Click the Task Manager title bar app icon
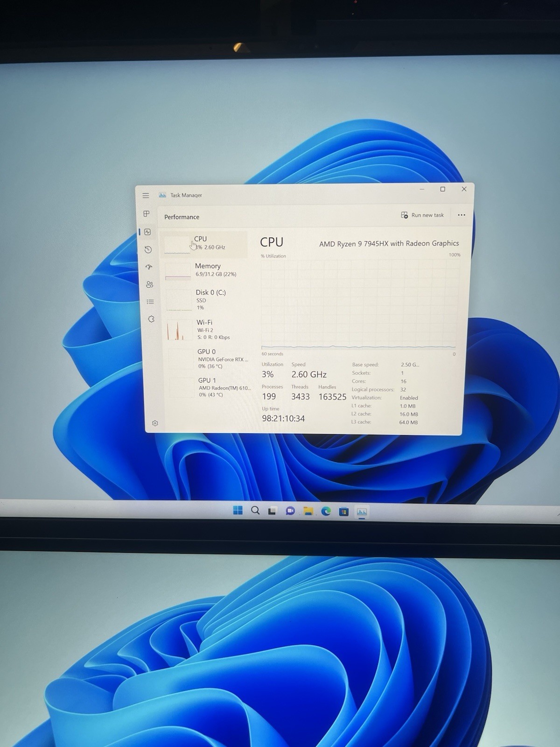The width and height of the screenshot is (560, 747). point(162,195)
